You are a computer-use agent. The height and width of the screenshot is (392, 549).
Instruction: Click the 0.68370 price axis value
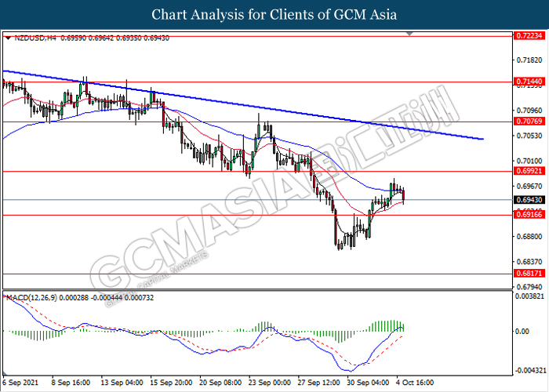tap(529, 261)
